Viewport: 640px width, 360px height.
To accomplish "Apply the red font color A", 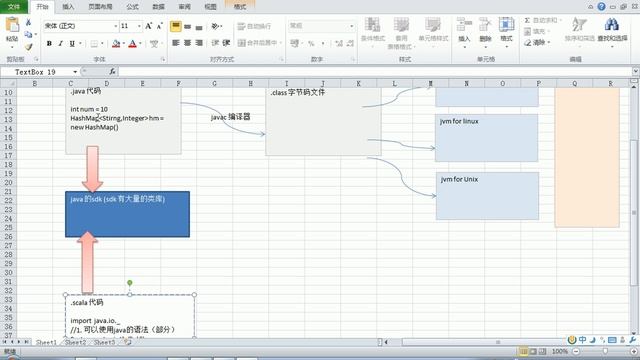I will [132, 43].
